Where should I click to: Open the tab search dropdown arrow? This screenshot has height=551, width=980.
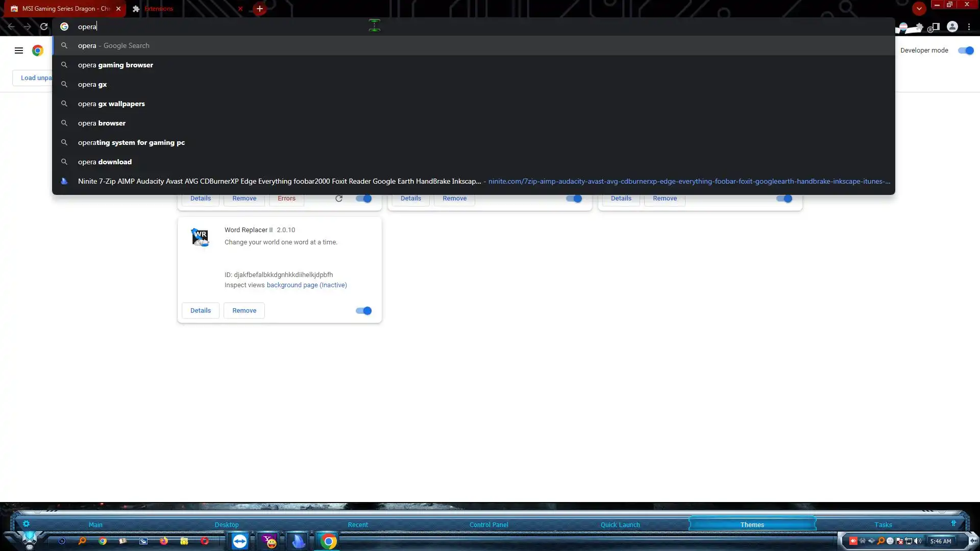pos(919,9)
